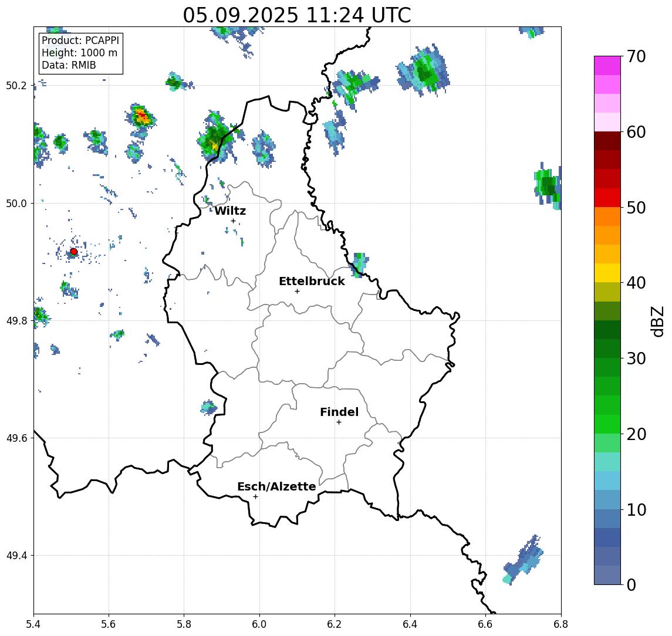Viewport: 672px width, 636px height.
Task: Click the longitude tick label 6.0
Action: click(259, 624)
